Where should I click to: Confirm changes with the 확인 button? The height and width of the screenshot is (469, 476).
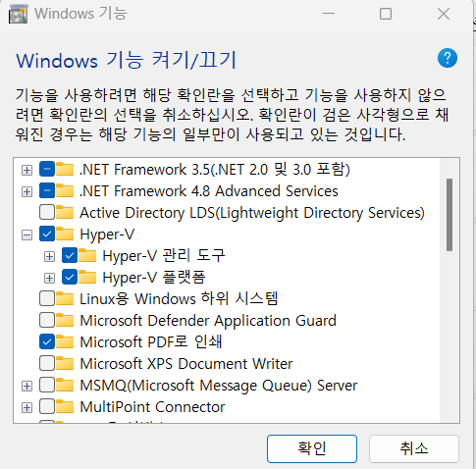point(312,448)
